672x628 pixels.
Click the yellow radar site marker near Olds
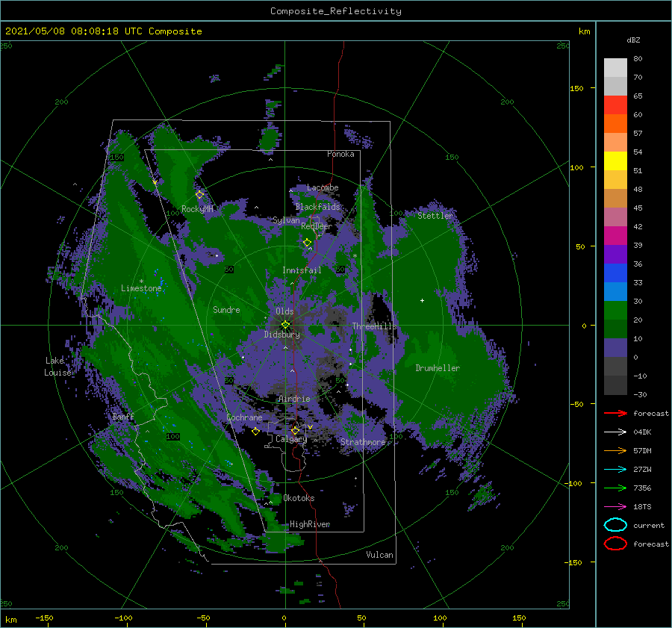click(x=285, y=325)
